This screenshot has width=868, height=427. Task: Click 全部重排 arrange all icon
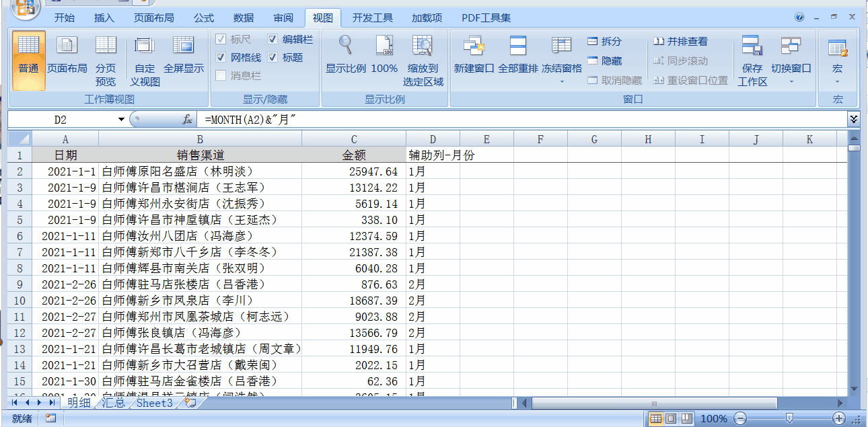(x=517, y=46)
